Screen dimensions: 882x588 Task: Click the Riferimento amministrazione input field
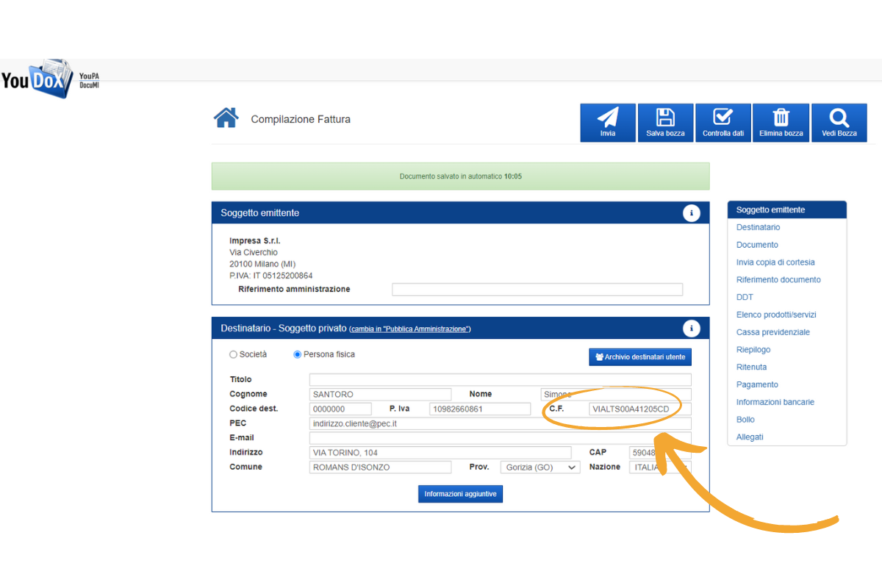pyautogui.click(x=537, y=290)
